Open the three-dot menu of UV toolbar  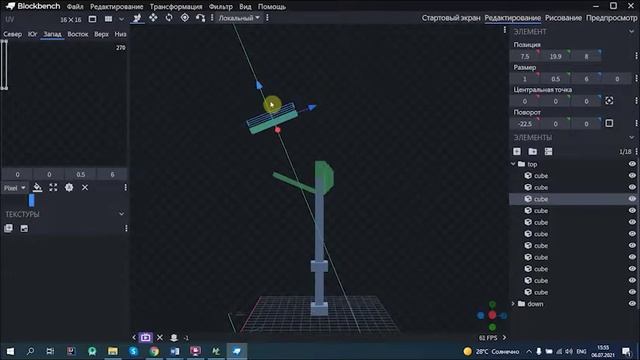pos(125,187)
